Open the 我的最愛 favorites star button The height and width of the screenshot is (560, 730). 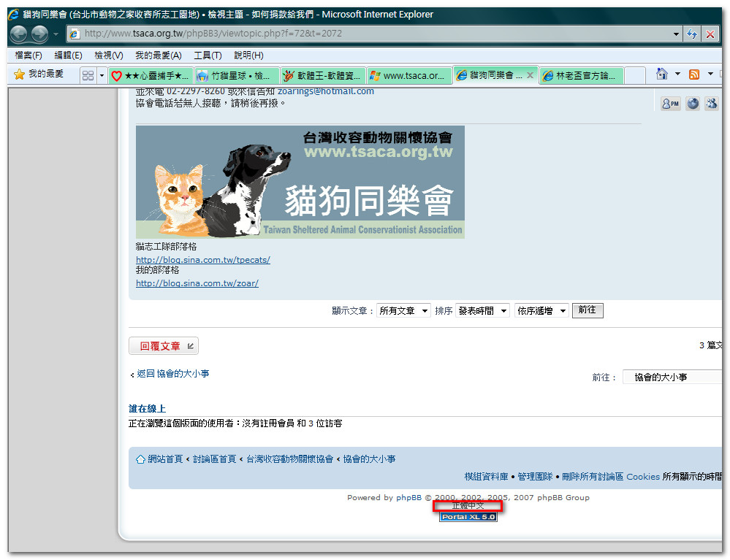tap(39, 74)
